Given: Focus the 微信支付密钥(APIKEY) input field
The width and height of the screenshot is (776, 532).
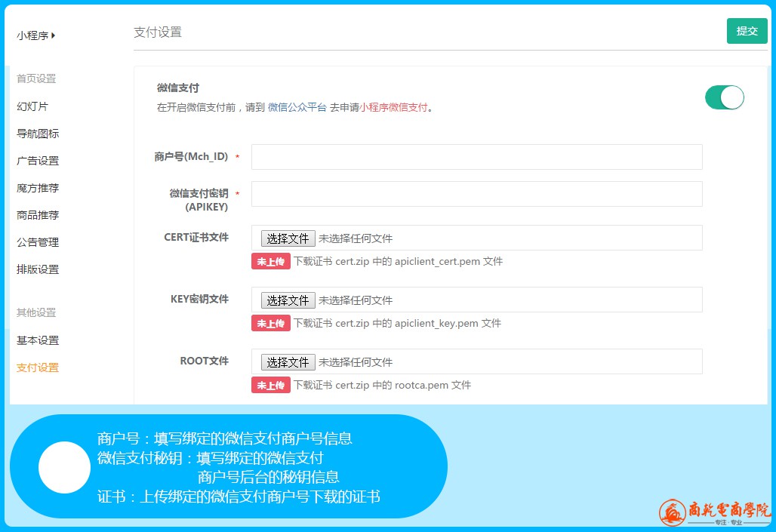Looking at the screenshot, I should (x=476, y=194).
